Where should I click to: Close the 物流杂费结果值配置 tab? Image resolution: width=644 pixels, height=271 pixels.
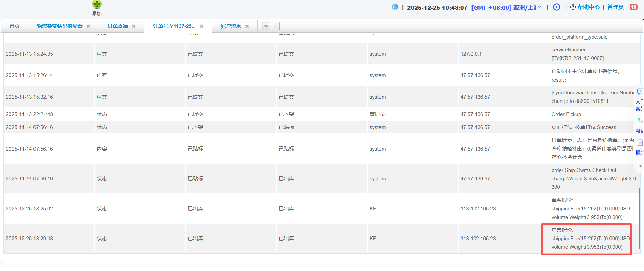[x=88, y=26]
